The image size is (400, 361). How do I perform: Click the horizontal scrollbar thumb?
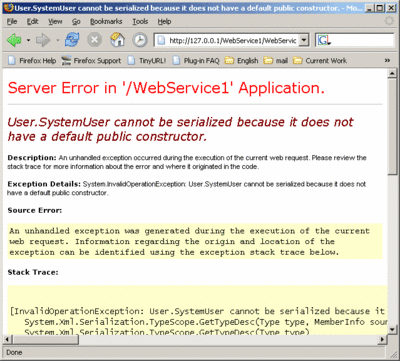45,340
